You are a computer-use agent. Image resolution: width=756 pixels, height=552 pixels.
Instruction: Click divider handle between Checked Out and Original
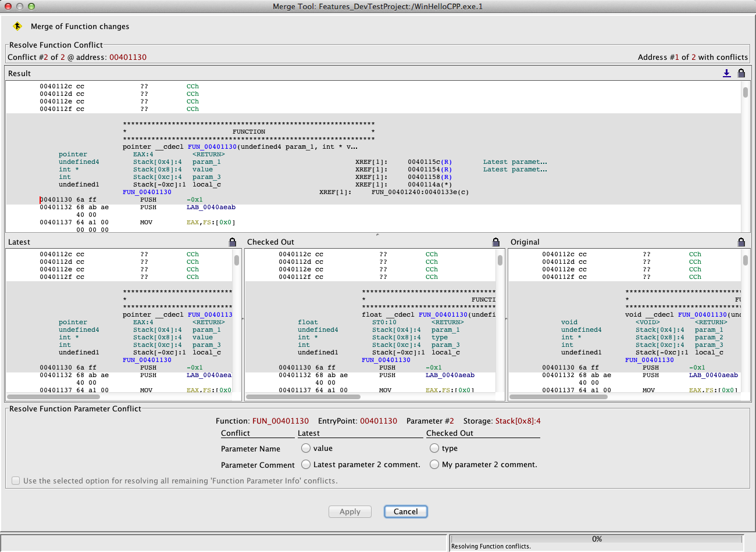(x=507, y=318)
